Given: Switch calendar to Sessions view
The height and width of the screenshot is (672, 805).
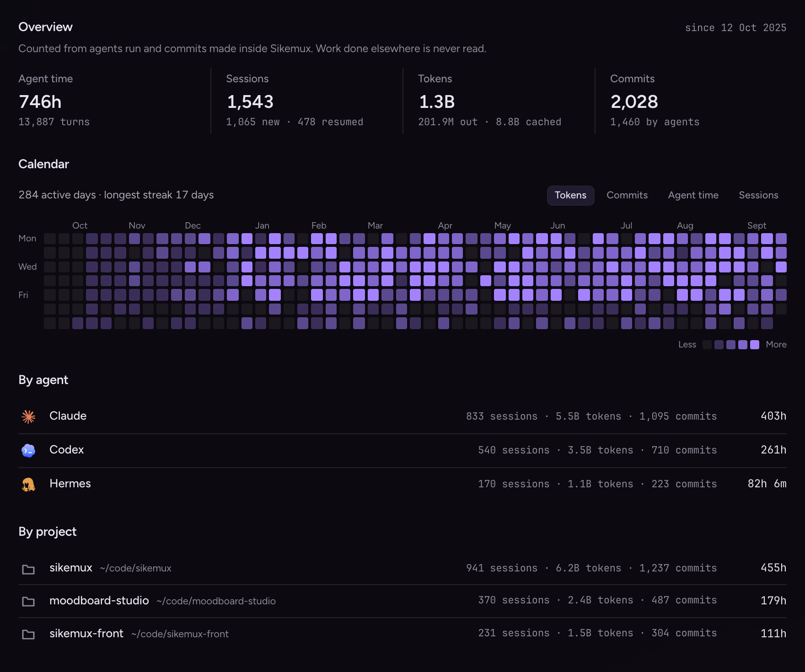Looking at the screenshot, I should coord(758,195).
